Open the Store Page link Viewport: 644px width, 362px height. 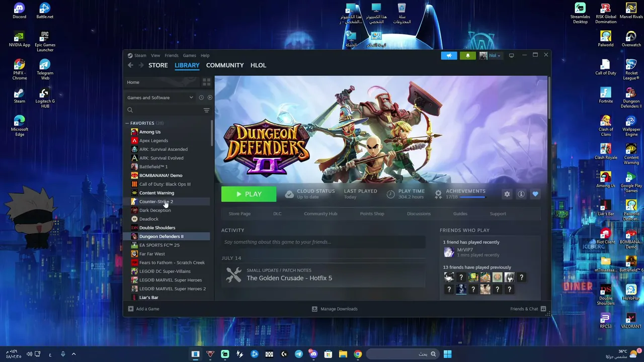(239, 214)
